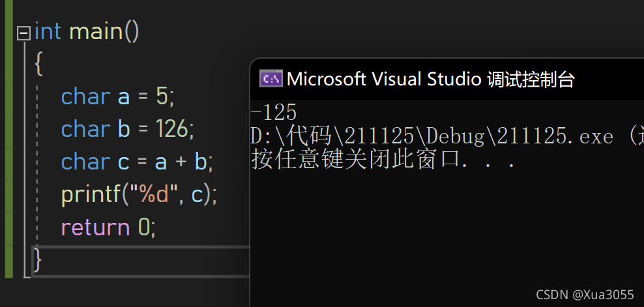Click the 'printf' function call
644x307 pixels.
pos(92,195)
